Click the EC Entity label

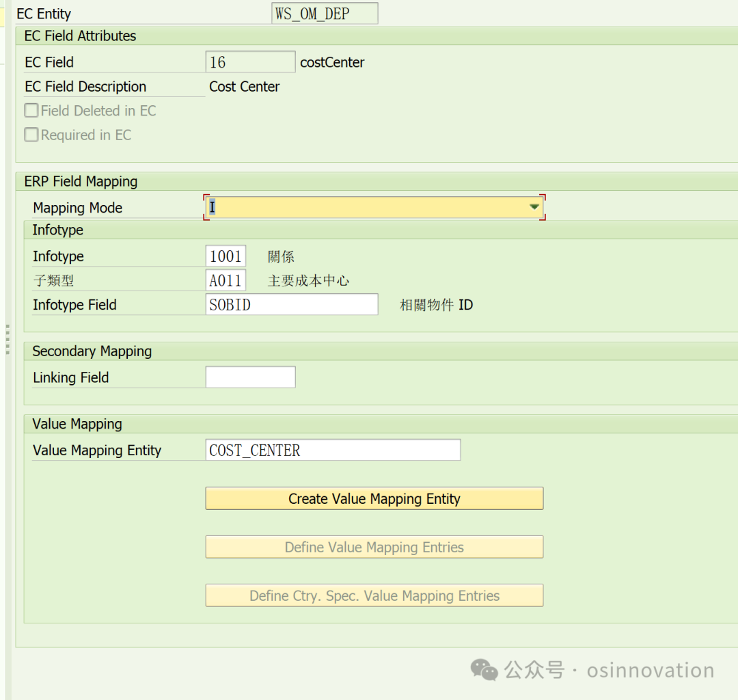[44, 14]
